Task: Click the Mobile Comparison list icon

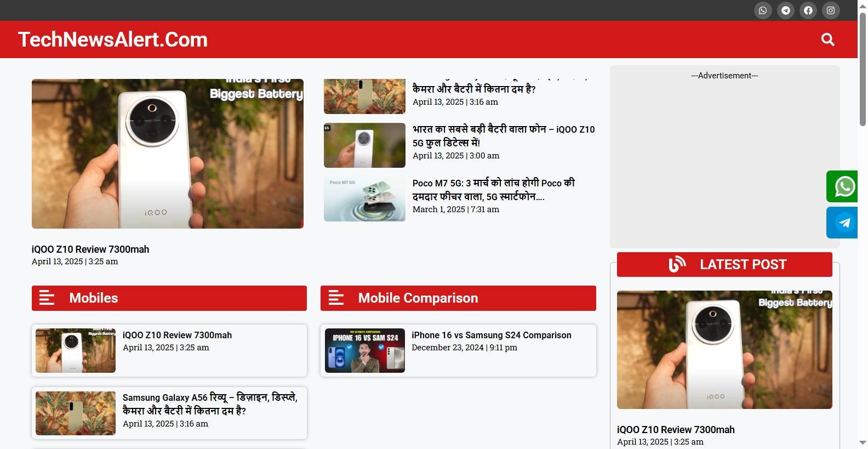Action: click(x=336, y=298)
